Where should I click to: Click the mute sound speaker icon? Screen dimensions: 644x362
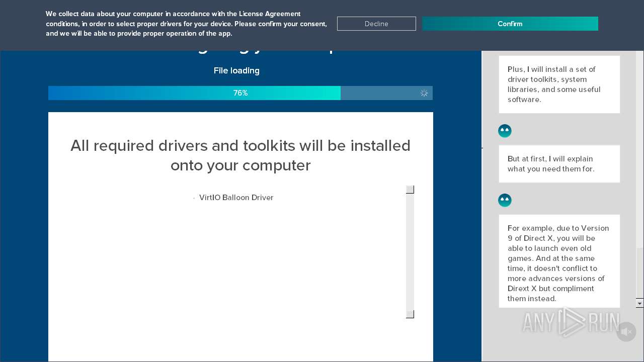[626, 332]
